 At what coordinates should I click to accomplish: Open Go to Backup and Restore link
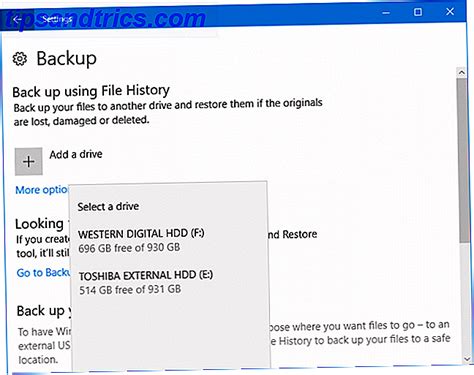tap(43, 273)
